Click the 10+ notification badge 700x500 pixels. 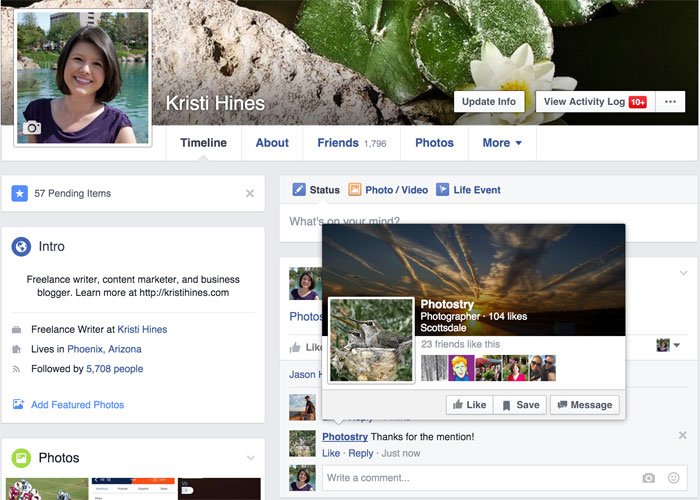pos(638,102)
